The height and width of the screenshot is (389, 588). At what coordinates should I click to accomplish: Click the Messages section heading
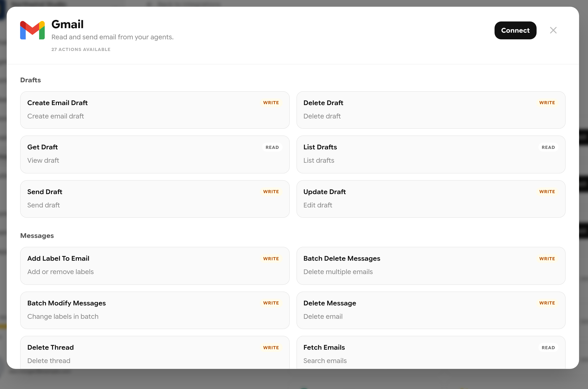tap(37, 235)
